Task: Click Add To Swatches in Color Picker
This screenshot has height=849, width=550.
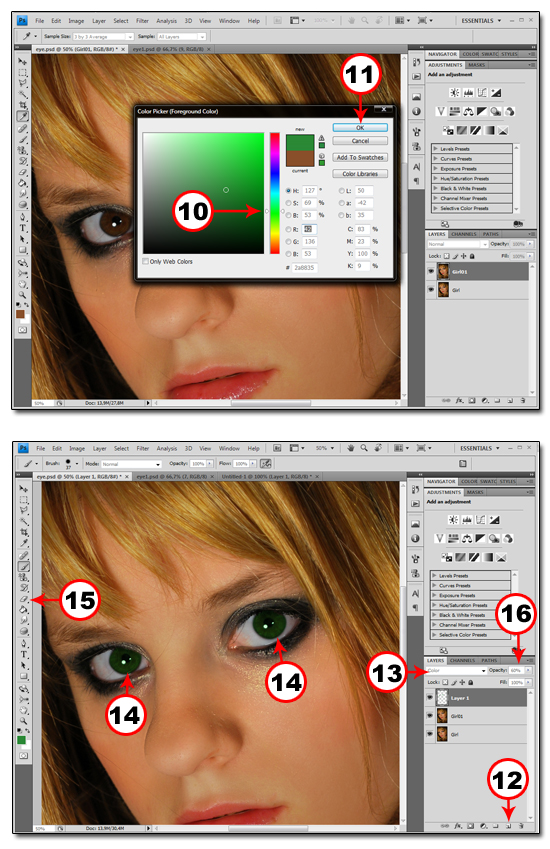Action: [x=360, y=158]
